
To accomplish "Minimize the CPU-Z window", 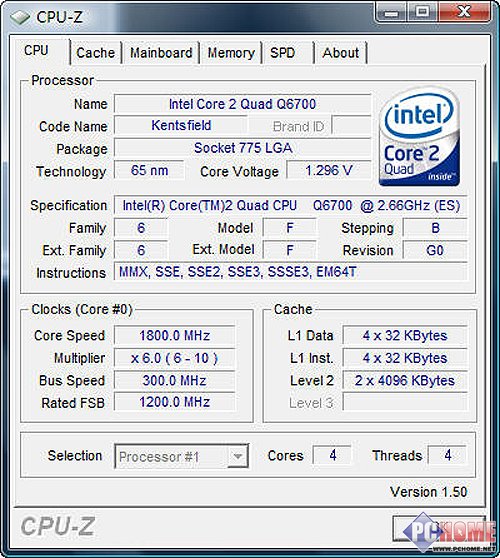I will pyautogui.click(x=392, y=12).
